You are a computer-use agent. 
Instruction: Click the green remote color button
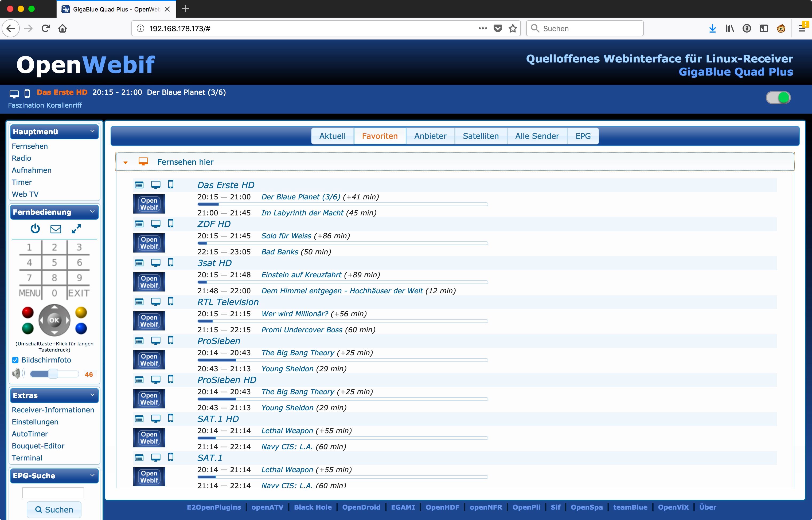(28, 328)
